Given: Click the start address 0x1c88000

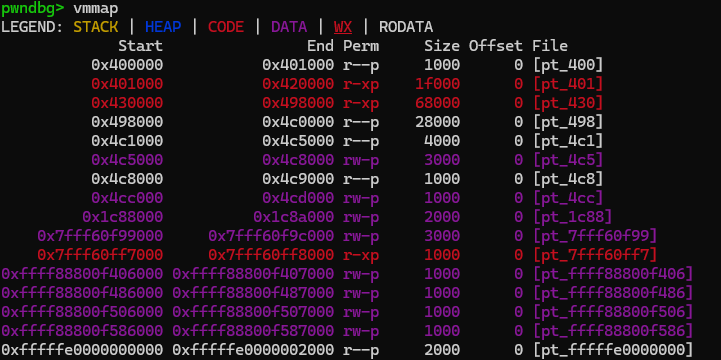Looking at the screenshot, I should 123,217.
